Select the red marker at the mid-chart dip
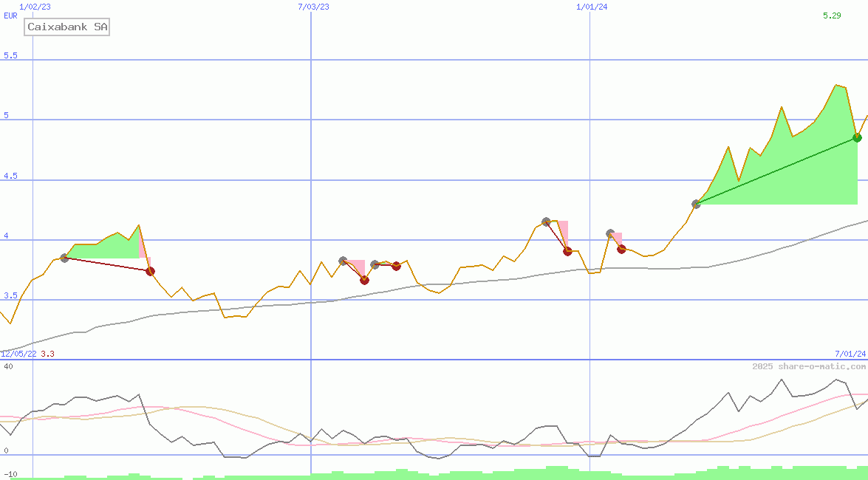868x480 pixels. 363,280
